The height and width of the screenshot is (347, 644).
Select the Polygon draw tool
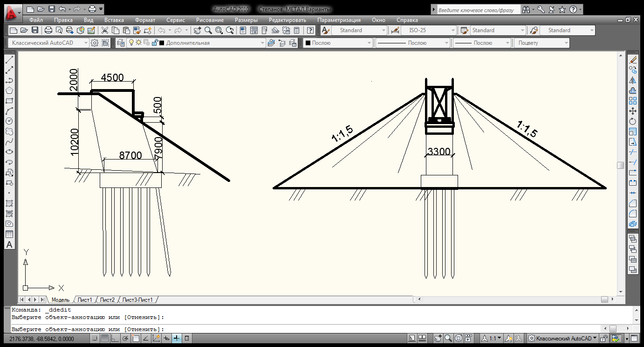click(x=9, y=90)
